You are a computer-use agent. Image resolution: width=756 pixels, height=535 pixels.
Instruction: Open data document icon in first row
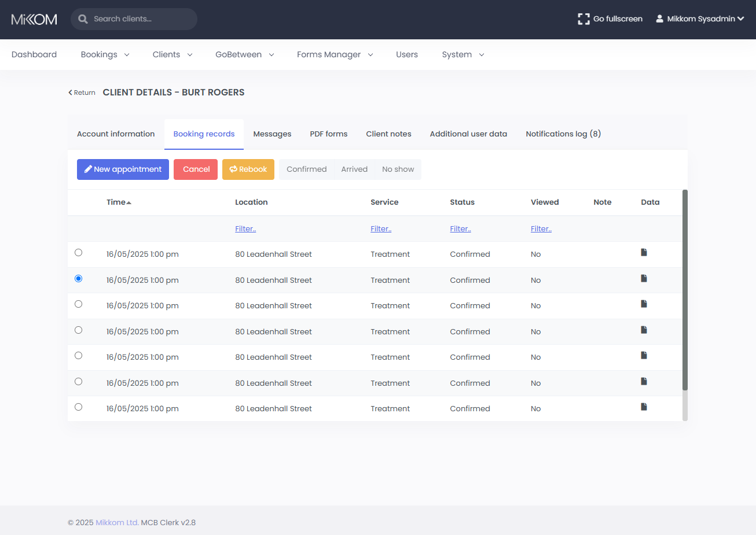coord(644,253)
